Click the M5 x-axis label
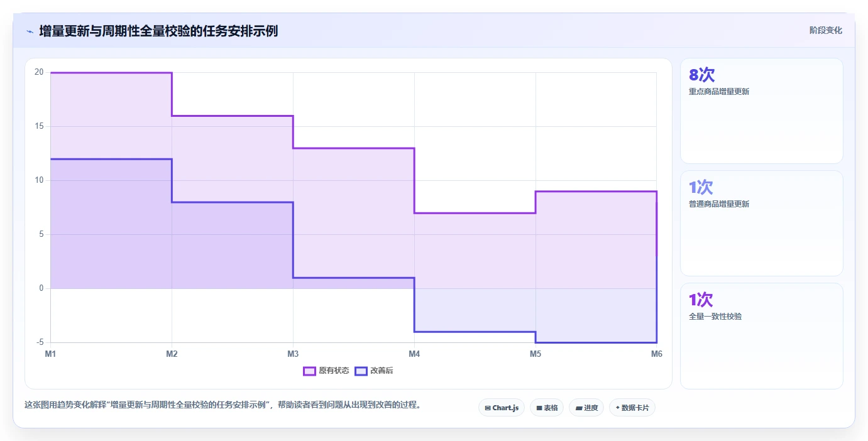The height and width of the screenshot is (441, 868). point(536,354)
